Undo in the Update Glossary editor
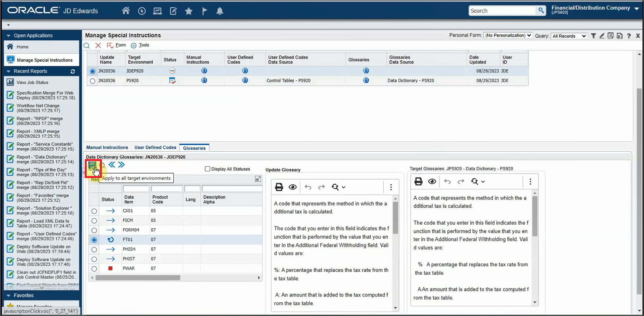Viewport: 644px width, 316px height. click(x=308, y=187)
